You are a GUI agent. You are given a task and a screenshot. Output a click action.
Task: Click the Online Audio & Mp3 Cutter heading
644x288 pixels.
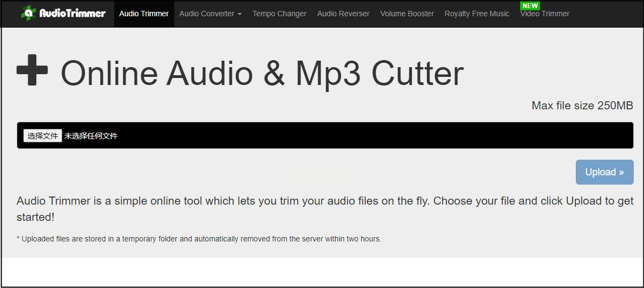click(262, 73)
